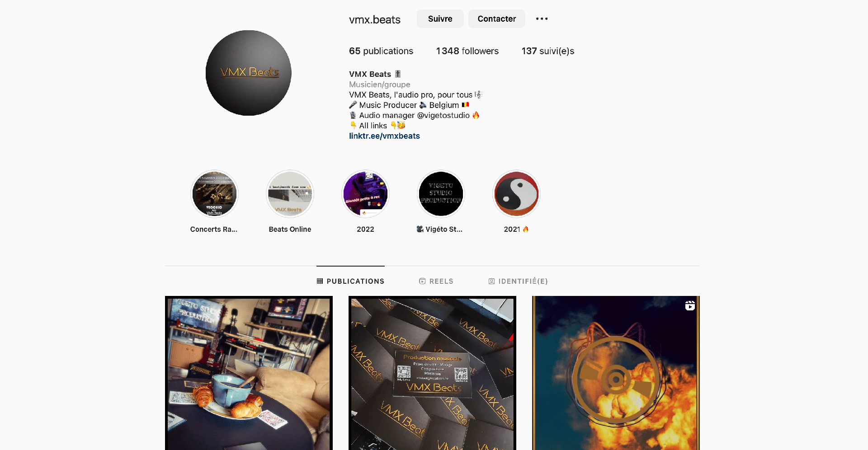Open the Vigéto St... story highlight
Viewport: 868px width, 450px height.
pyautogui.click(x=441, y=194)
